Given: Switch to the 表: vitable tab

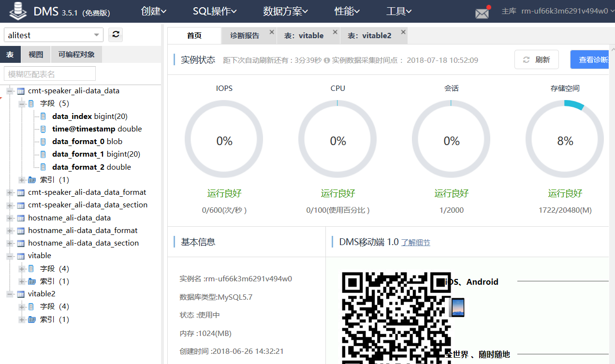Looking at the screenshot, I should click(x=304, y=35).
